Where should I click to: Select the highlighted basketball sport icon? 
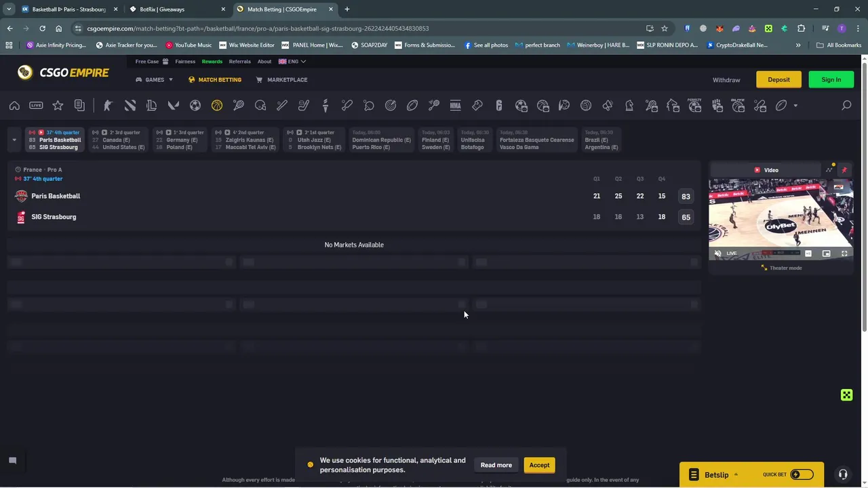(217, 106)
